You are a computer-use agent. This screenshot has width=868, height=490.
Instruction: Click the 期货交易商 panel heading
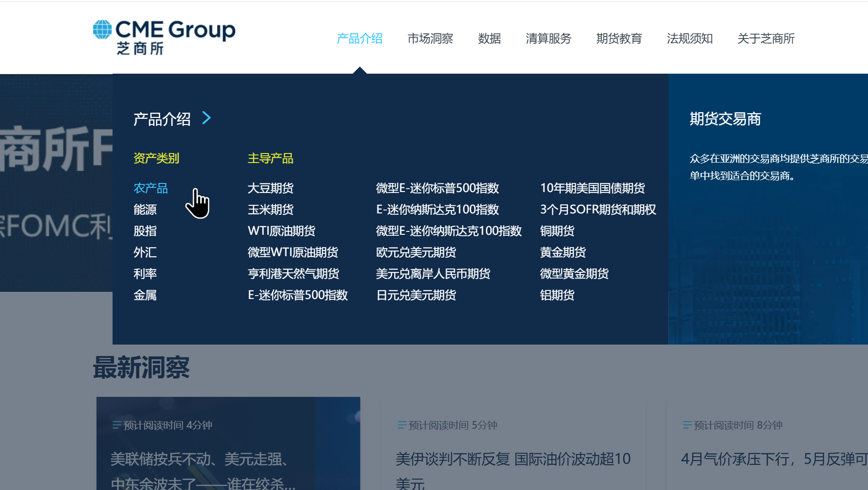pyautogui.click(x=725, y=119)
